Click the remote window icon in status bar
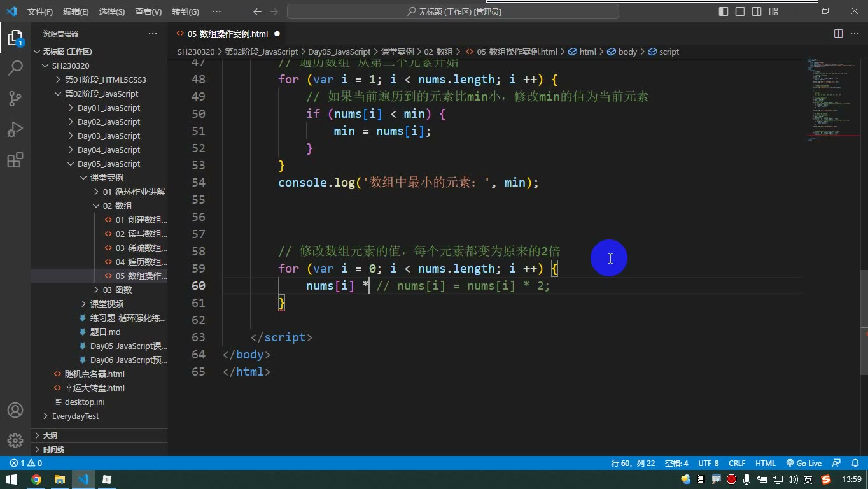The image size is (868, 489). tap(837, 464)
